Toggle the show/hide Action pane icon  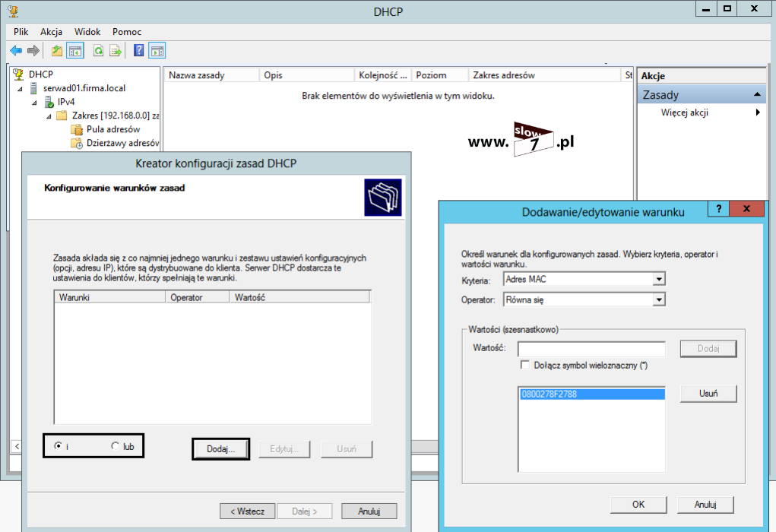point(157,51)
